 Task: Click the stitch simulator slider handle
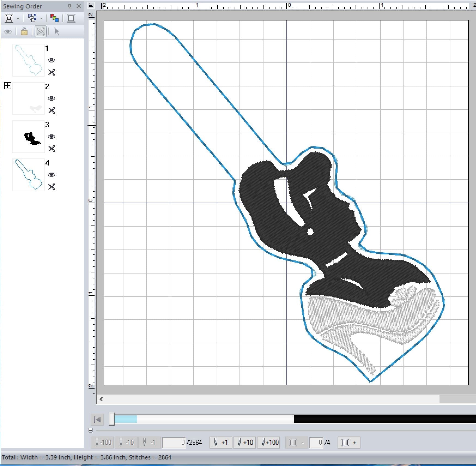112,419
